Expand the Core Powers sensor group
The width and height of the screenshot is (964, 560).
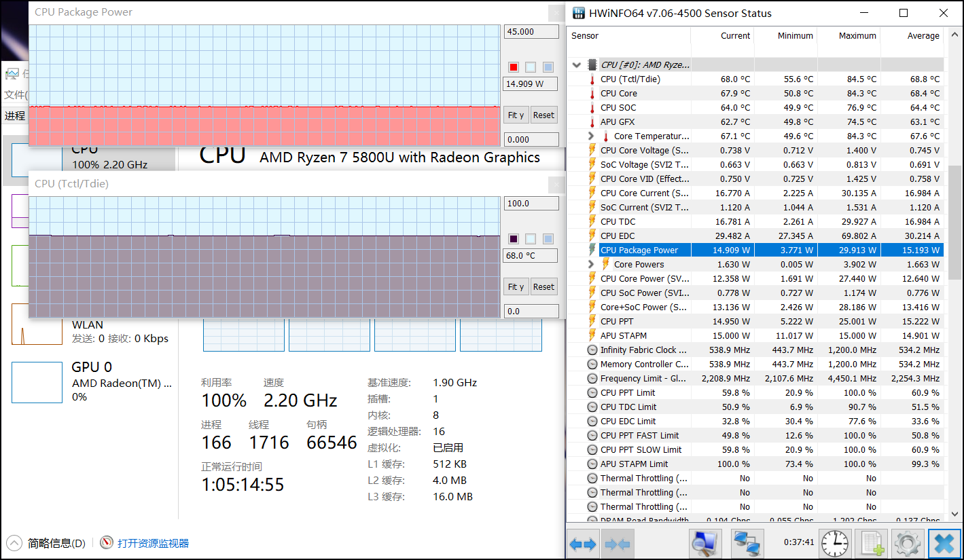[x=591, y=265]
